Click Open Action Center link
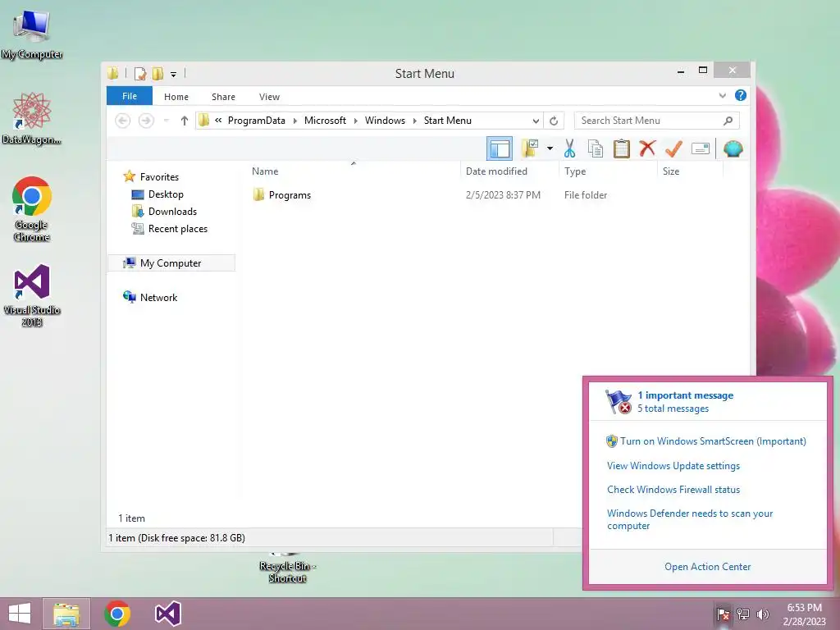This screenshot has height=630, width=840. point(707,566)
